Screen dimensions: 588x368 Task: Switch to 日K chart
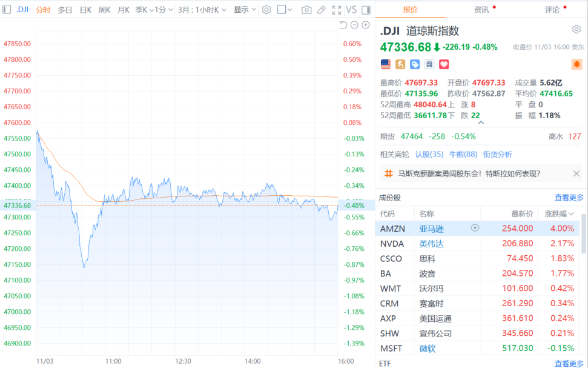(x=85, y=10)
